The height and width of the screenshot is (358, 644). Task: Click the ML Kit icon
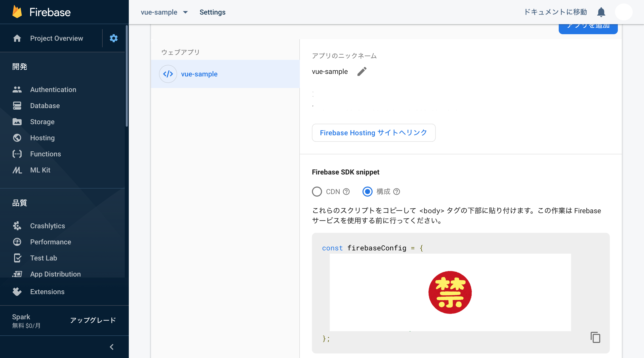[17, 170]
